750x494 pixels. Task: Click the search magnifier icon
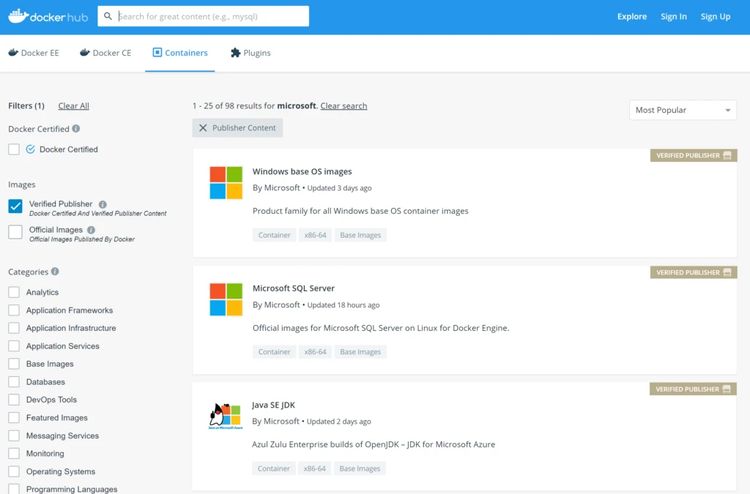[108, 17]
